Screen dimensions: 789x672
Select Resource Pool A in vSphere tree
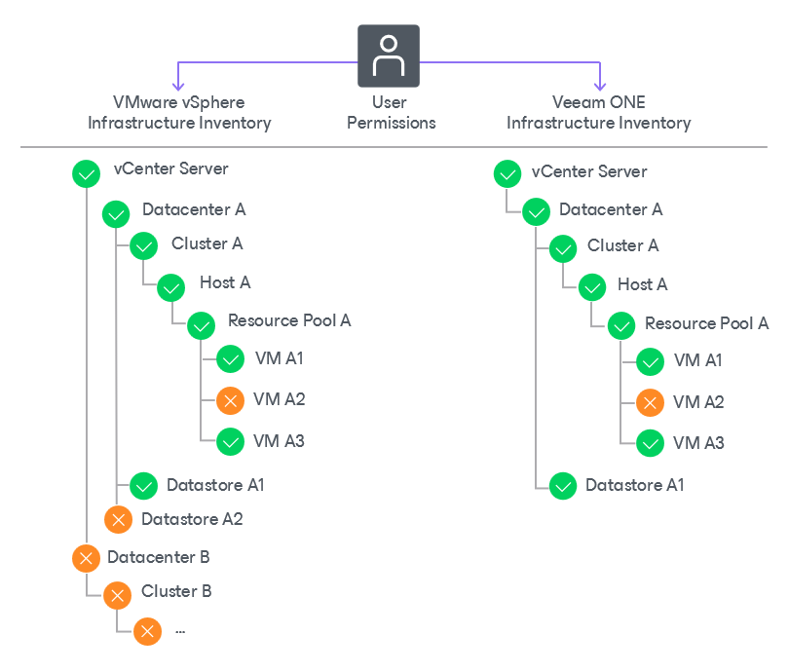(x=289, y=320)
